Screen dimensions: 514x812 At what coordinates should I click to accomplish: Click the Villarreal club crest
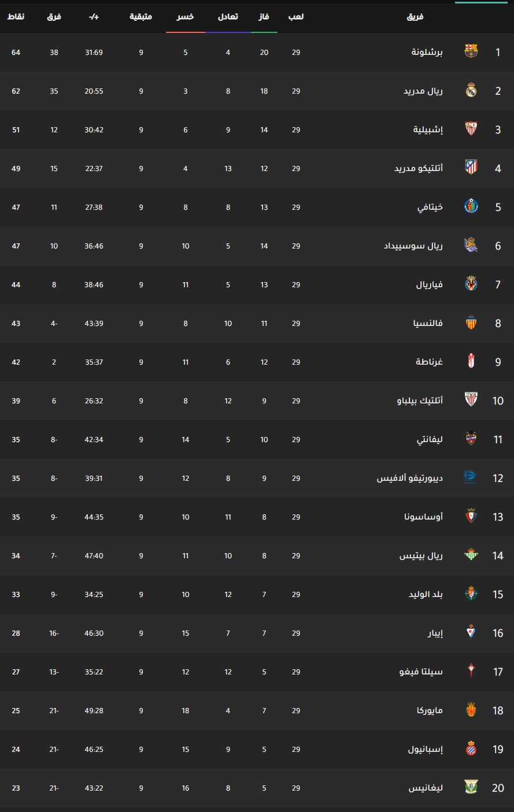[471, 284]
